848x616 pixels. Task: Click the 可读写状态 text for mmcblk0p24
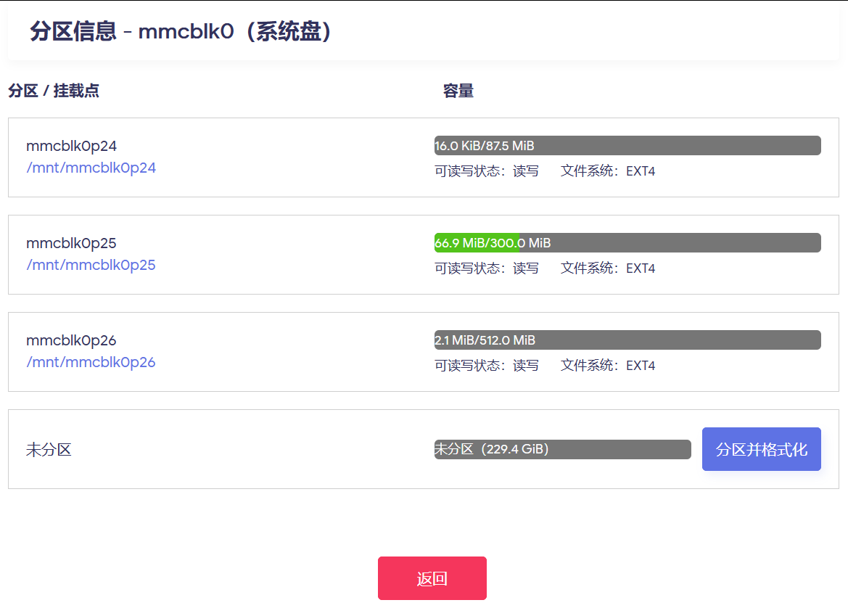[487, 172]
